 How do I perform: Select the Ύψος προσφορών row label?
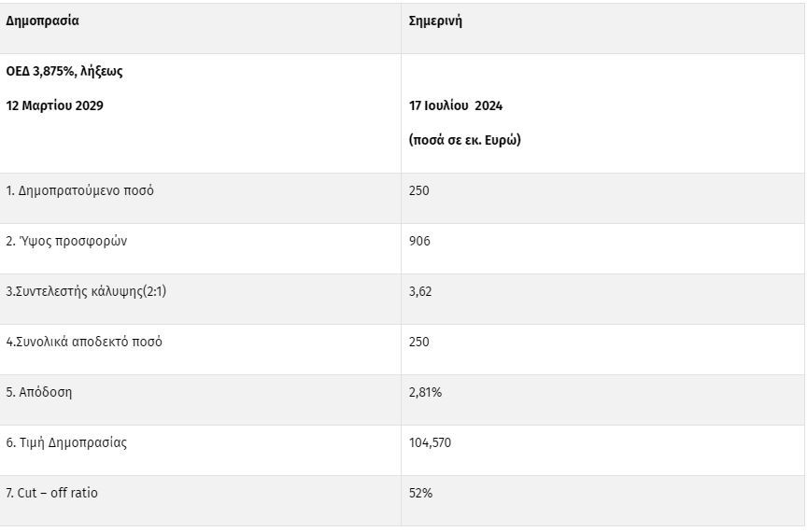point(66,242)
